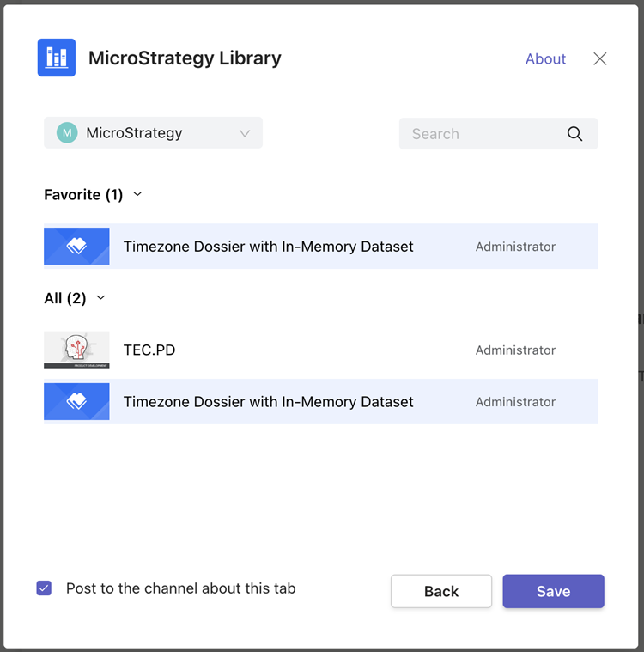Collapse the All (2) section
Image resolution: width=644 pixels, height=652 pixels.
(100, 298)
